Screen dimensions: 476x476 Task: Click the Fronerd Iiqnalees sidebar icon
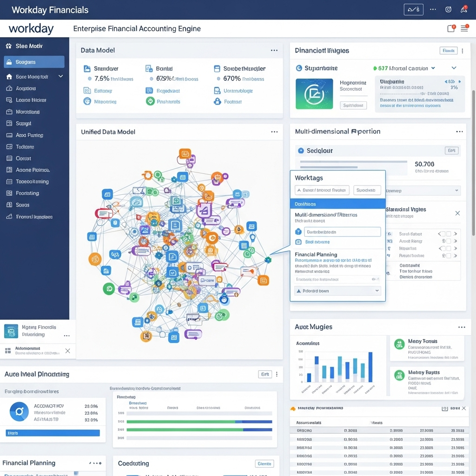point(9,217)
